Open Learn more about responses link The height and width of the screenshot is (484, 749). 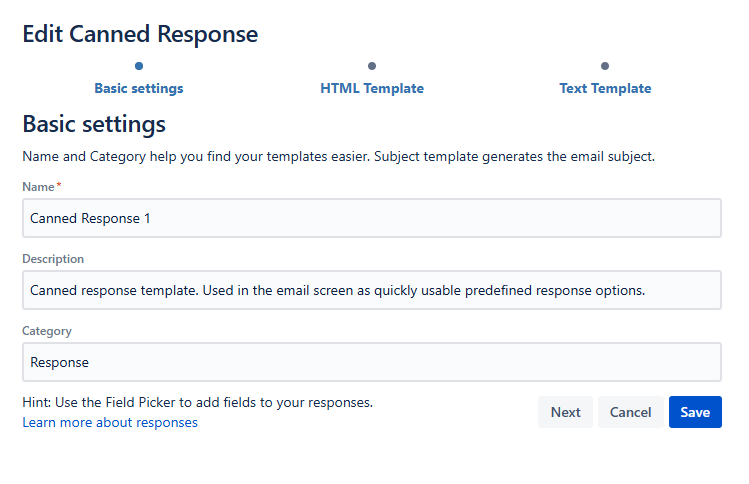[x=110, y=422]
